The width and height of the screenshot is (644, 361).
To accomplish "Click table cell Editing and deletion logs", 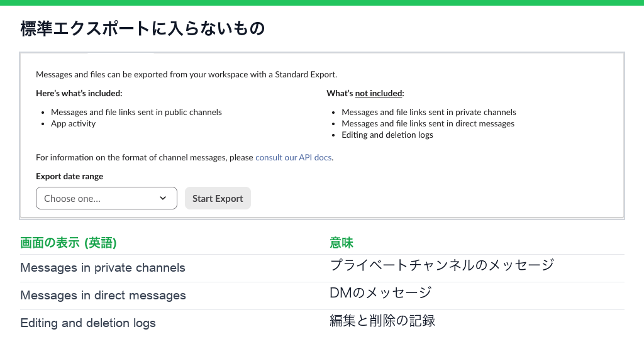I will point(88,323).
